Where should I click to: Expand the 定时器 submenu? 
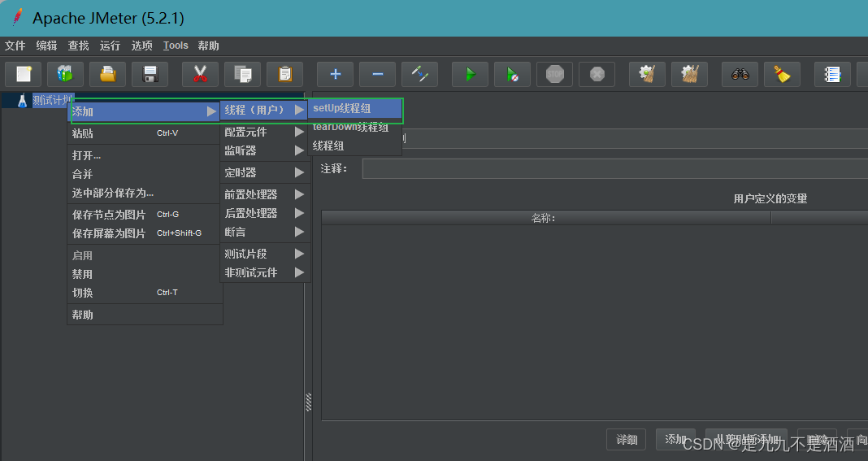[x=264, y=172]
